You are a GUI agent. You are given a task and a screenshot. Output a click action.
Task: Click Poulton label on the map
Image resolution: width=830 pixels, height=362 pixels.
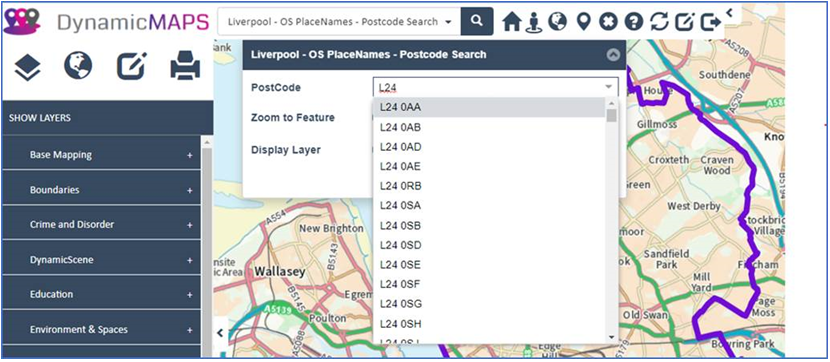point(328,318)
